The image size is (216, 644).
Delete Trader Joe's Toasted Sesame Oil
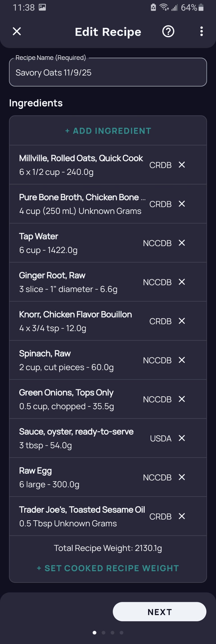pos(182,516)
